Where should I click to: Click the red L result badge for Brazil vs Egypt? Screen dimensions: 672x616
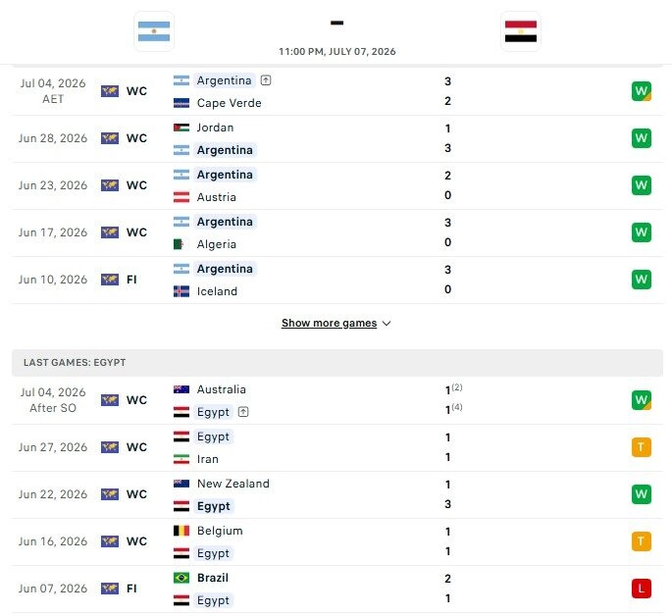(642, 589)
